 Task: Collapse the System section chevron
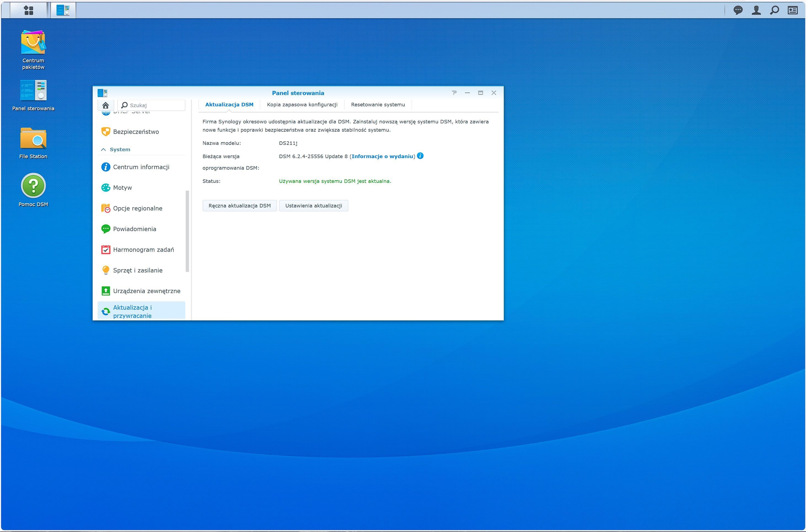click(104, 150)
